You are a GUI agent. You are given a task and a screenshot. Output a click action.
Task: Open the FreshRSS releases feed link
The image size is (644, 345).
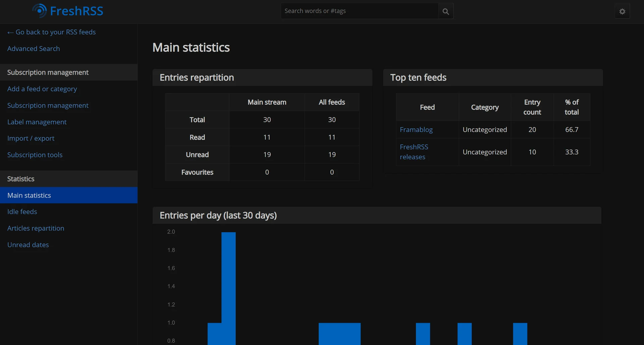pyautogui.click(x=414, y=152)
